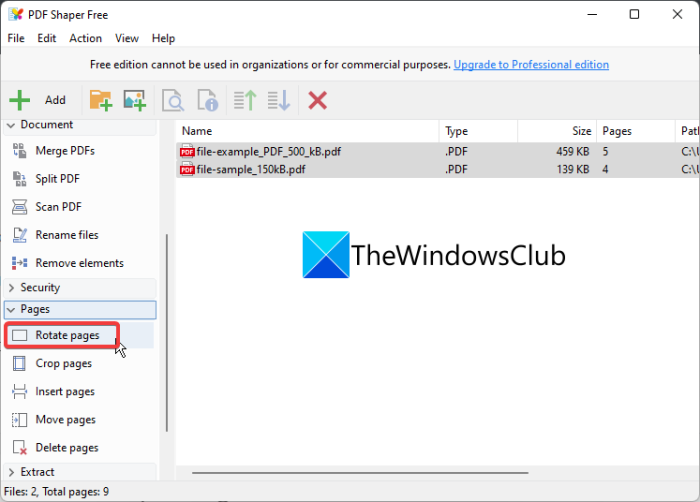Select file-sample_150kB.pdf name
The height and width of the screenshot is (502, 700).
[x=251, y=170]
